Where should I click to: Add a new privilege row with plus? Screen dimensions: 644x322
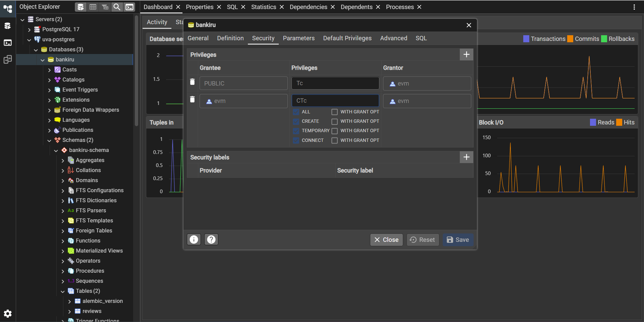[466, 54]
